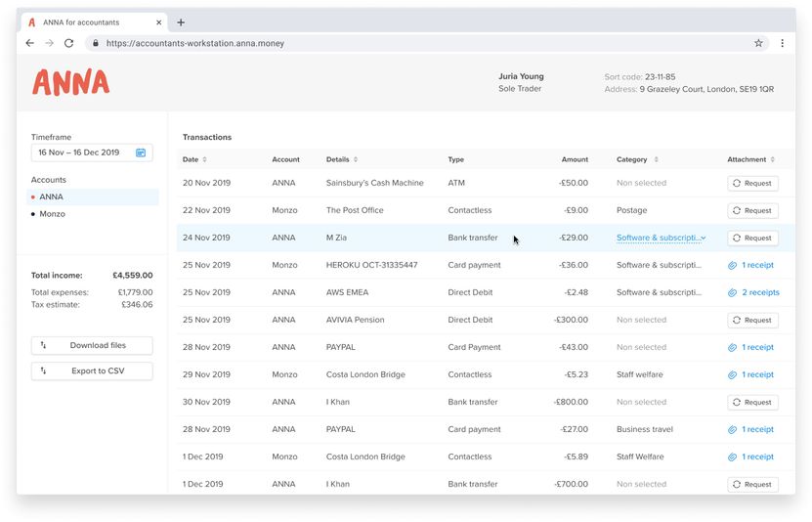The image size is (812, 522).
Task: Select the ANNA account in sidebar
Action: 51,197
